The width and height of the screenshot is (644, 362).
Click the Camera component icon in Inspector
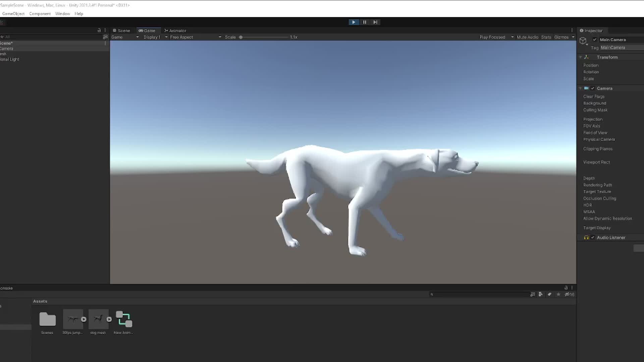[586, 88]
